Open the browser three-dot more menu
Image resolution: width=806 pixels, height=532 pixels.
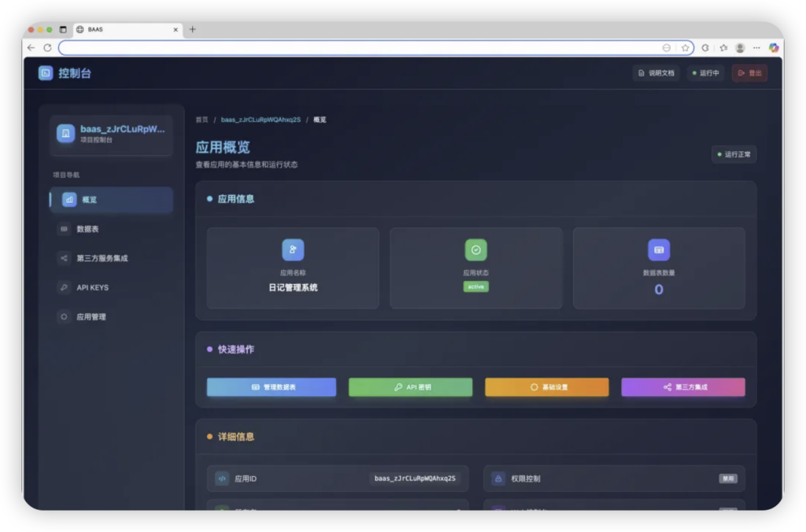click(756, 48)
